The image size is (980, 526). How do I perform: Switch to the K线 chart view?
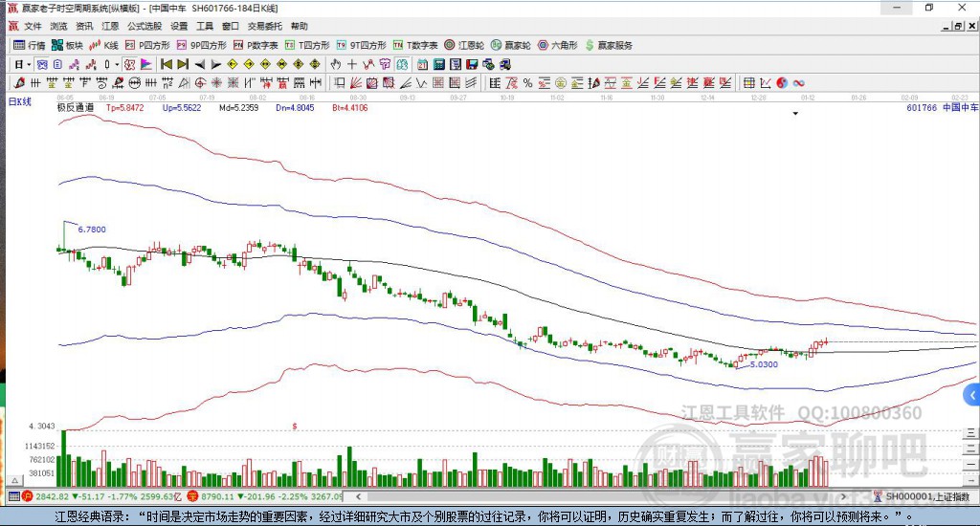click(x=104, y=45)
